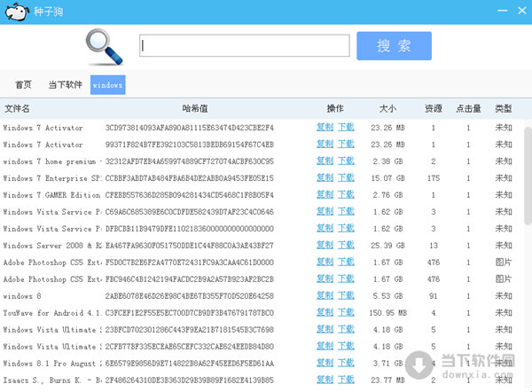The width and height of the screenshot is (532, 392).
Task: Close the 种子狗 window
Action: tap(522, 11)
